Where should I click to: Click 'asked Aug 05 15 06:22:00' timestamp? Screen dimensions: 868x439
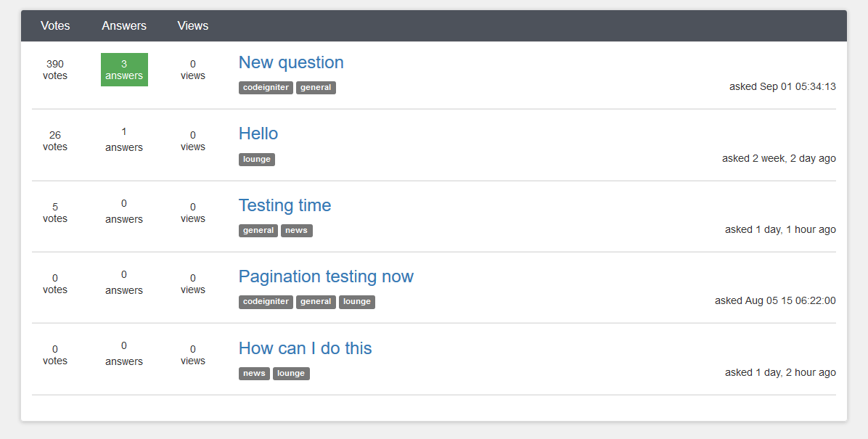coord(775,300)
